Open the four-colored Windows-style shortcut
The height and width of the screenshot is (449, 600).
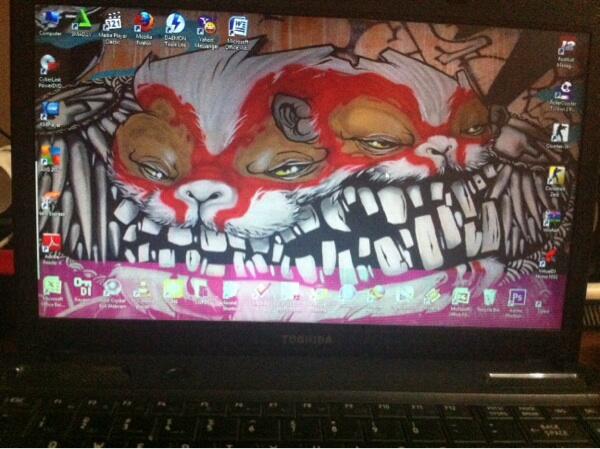[x=51, y=158]
